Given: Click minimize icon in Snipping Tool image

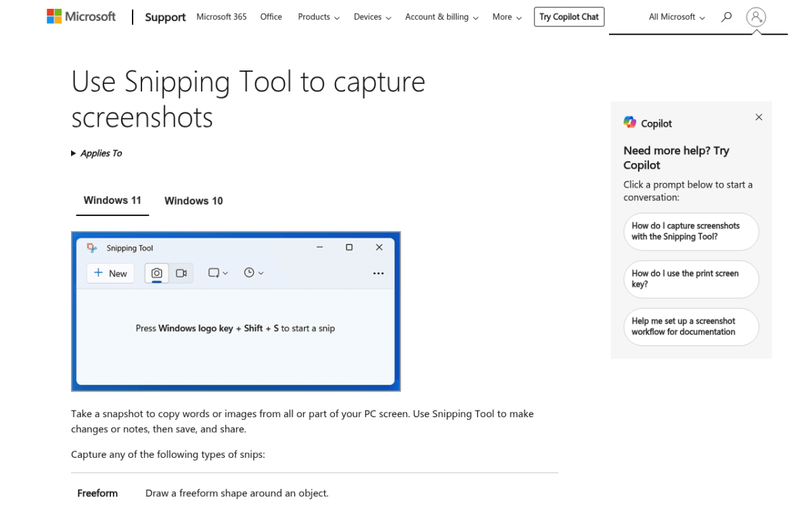Looking at the screenshot, I should tap(319, 248).
